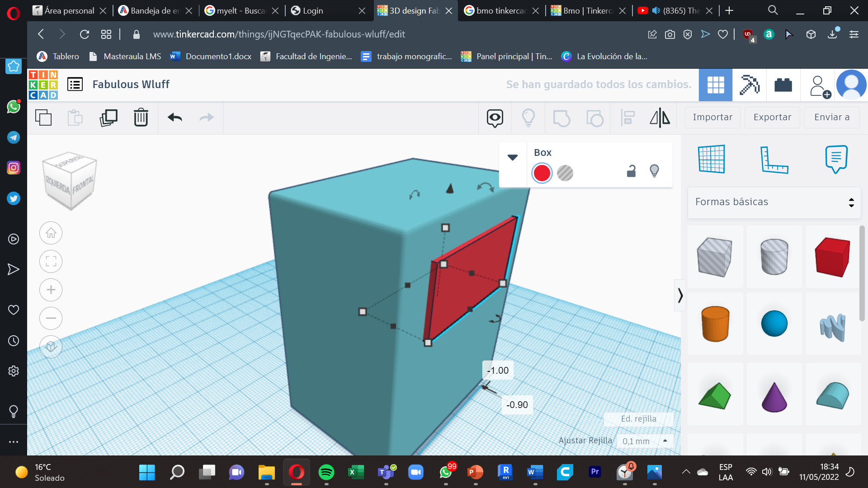Image resolution: width=868 pixels, height=488 pixels.
Task: Toggle perspective/orthographic view cube button
Action: pos(51,347)
